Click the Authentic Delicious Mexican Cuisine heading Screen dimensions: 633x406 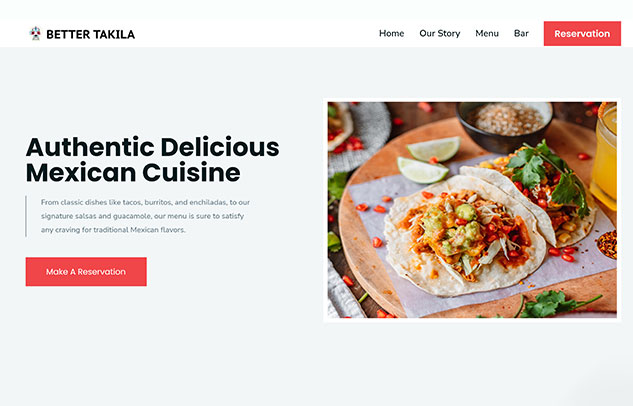(153, 160)
